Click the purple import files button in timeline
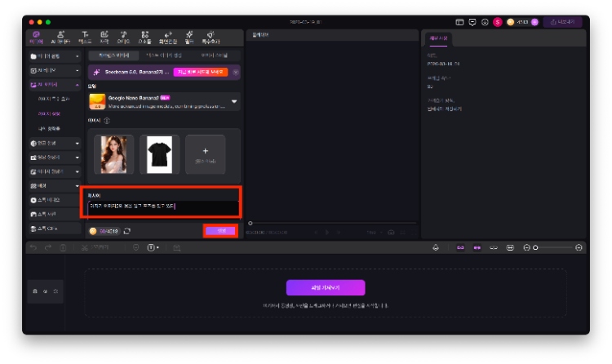The image size is (612, 364). [x=325, y=287]
